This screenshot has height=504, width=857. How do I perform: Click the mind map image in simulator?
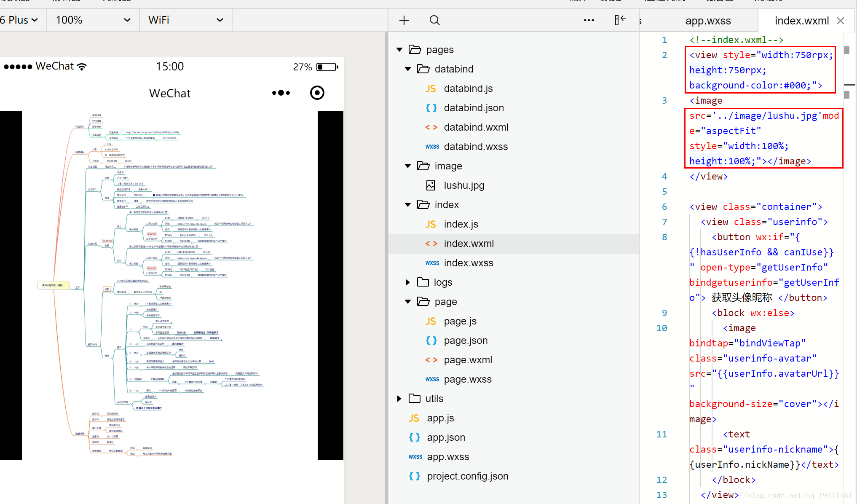click(170, 285)
